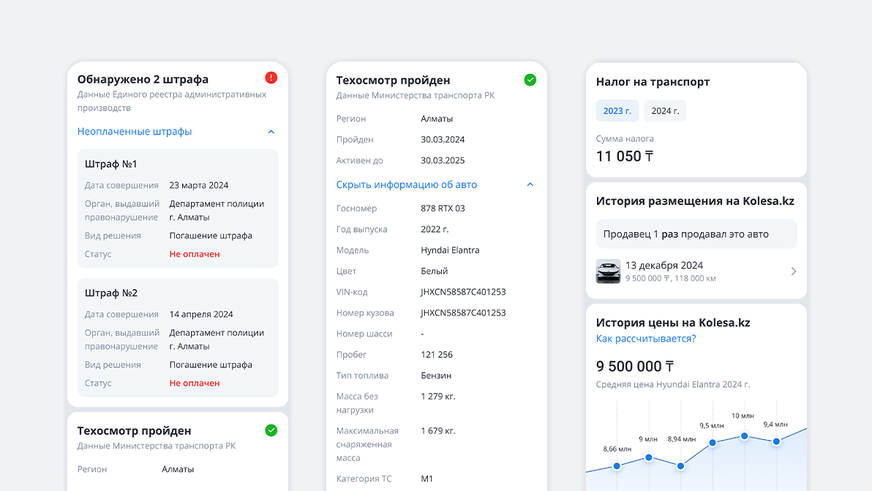Viewport: 872px width, 491px height.
Task: Open listing arrow for 13 декабря 2024
Action: 794,271
